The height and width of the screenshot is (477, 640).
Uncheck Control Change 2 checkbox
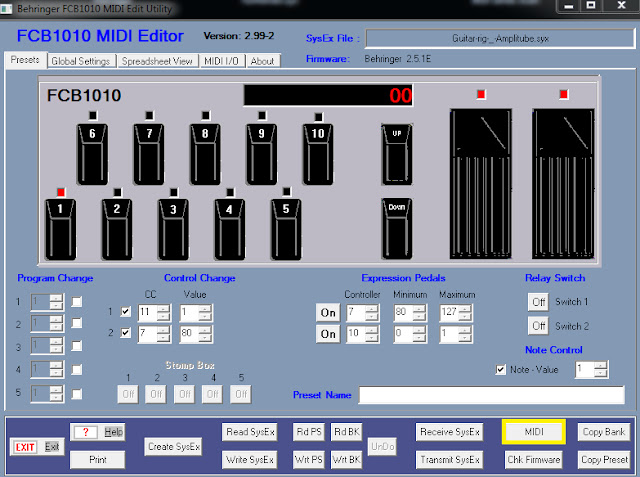(126, 333)
